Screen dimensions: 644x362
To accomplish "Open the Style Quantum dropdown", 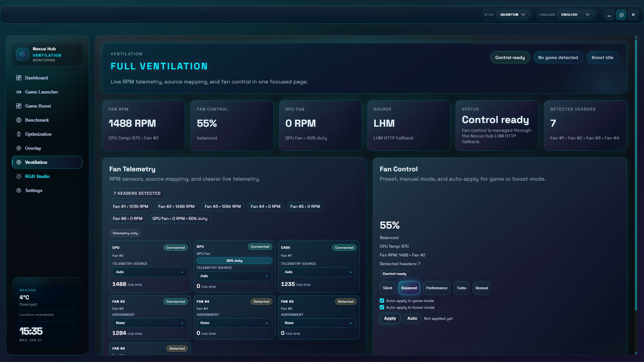I will coord(513,15).
